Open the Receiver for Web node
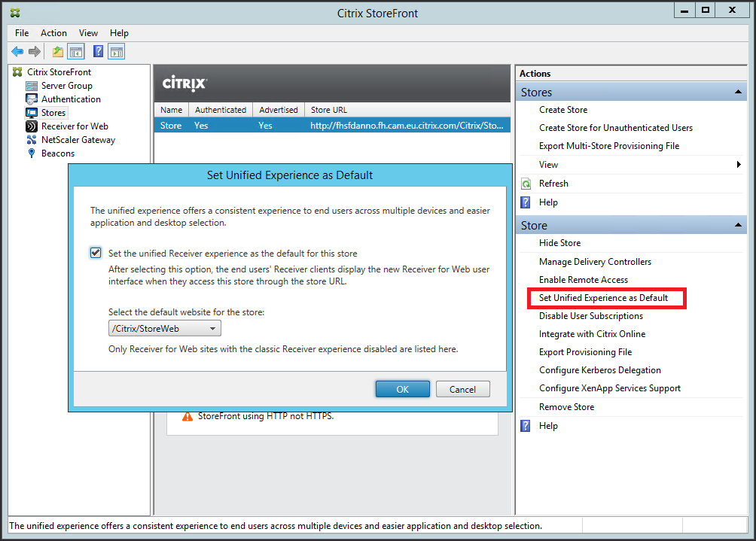 [75, 126]
